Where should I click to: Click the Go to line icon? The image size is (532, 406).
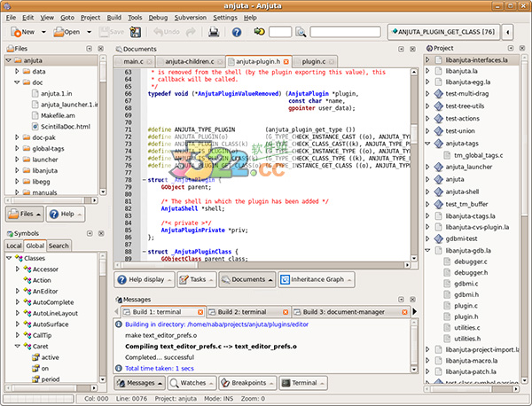260,32
